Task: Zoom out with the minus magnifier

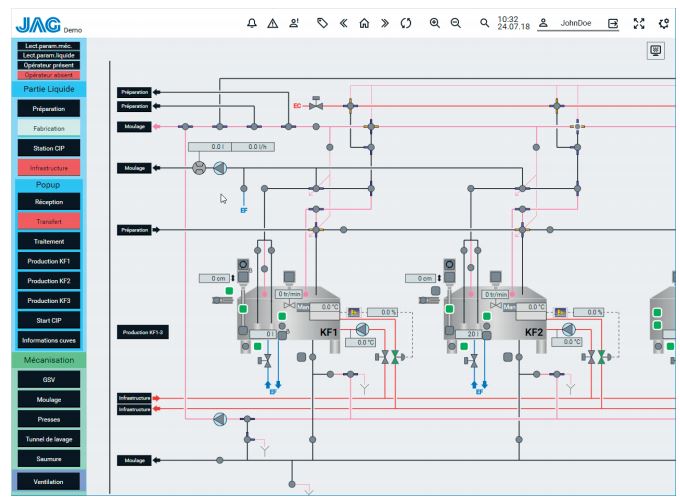Action: pyautogui.click(x=458, y=20)
